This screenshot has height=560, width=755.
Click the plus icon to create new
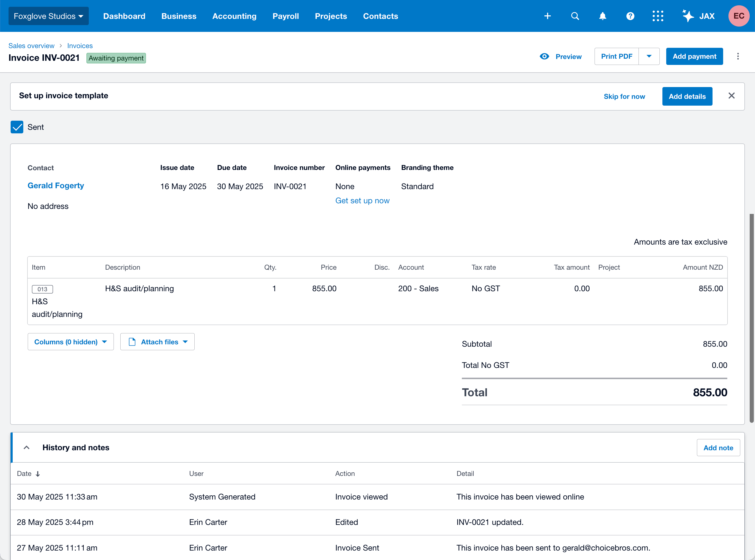548,16
